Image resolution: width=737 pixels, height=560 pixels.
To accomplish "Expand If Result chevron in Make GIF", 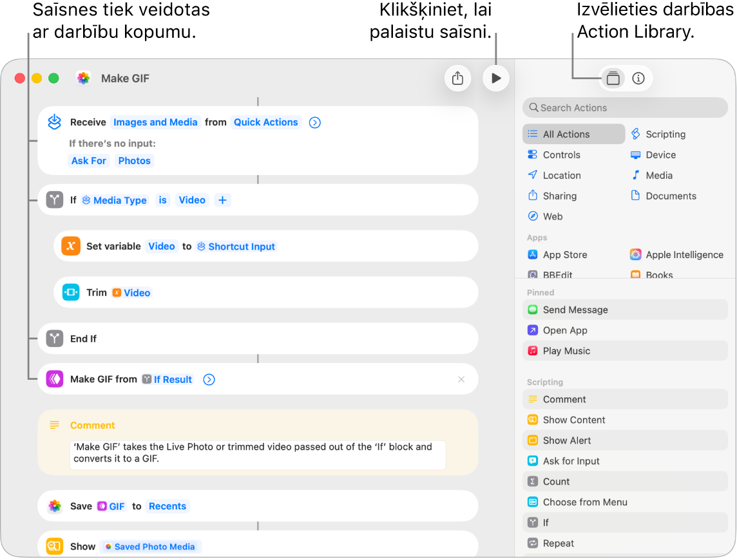I will [x=209, y=379].
